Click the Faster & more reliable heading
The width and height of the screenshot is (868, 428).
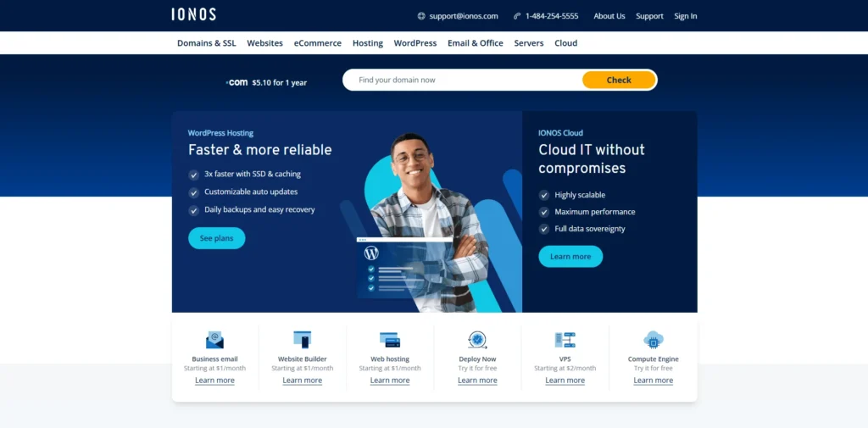[x=259, y=150]
